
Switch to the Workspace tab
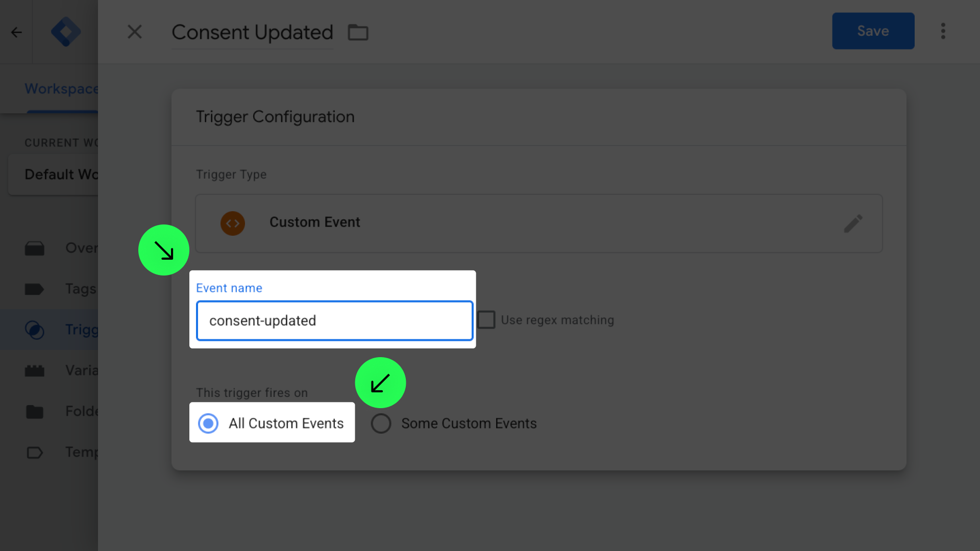[x=61, y=89]
